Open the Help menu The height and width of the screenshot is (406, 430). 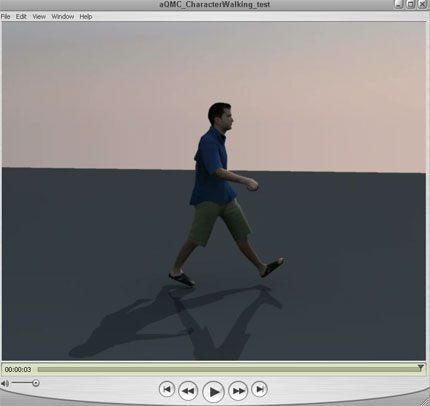[86, 16]
